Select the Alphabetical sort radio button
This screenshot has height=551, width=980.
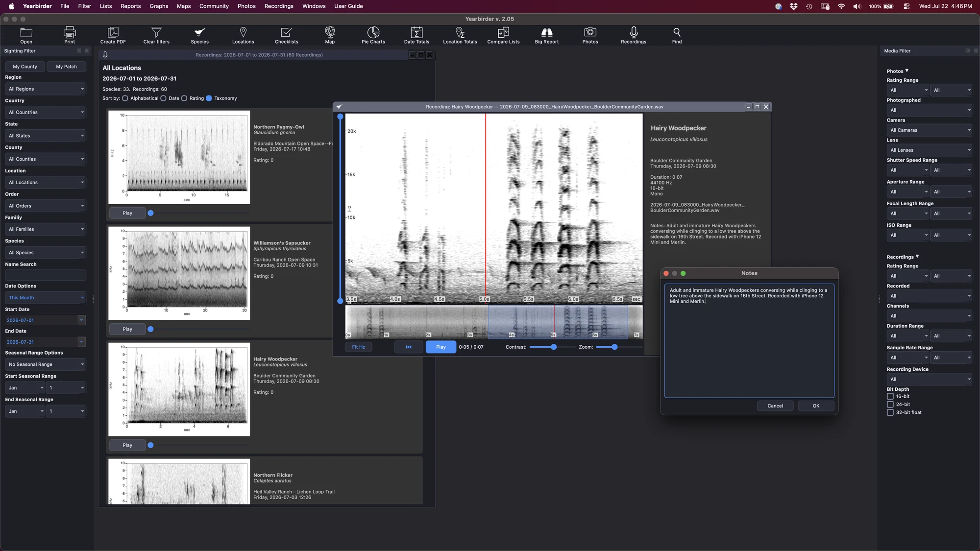pos(125,98)
